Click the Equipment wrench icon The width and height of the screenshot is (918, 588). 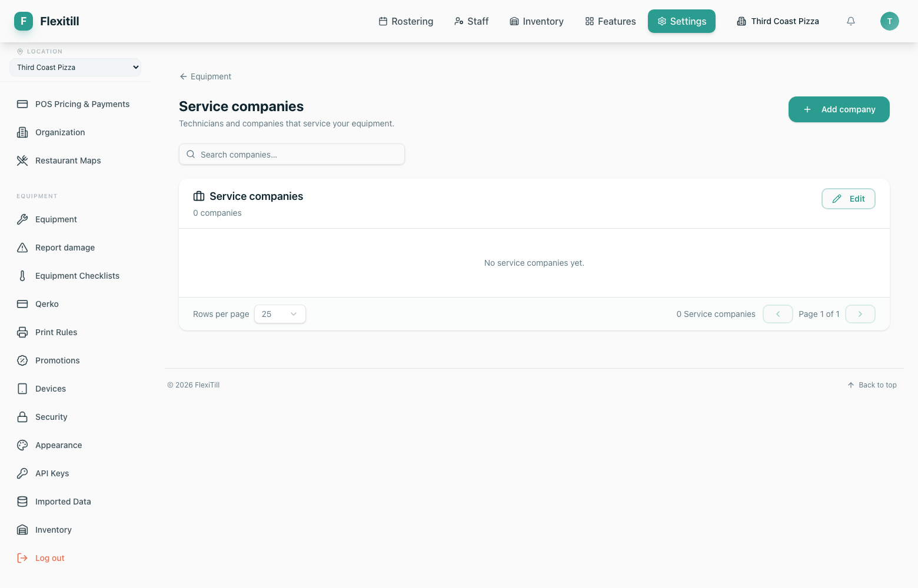pyautogui.click(x=22, y=219)
